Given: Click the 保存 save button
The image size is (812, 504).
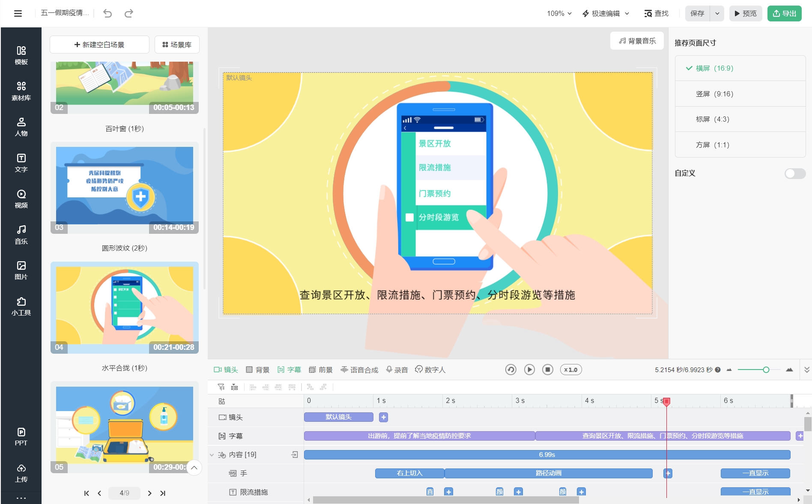Looking at the screenshot, I should 697,13.
